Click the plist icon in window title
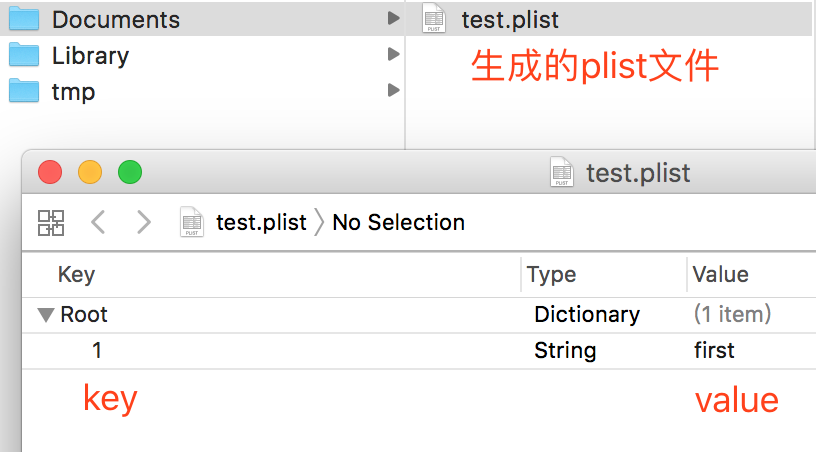Viewport: 816px width, 452px height. [x=562, y=172]
